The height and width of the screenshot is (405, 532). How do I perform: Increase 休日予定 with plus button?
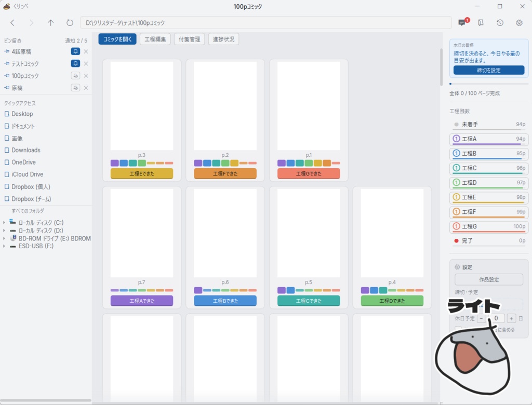pyautogui.click(x=511, y=318)
